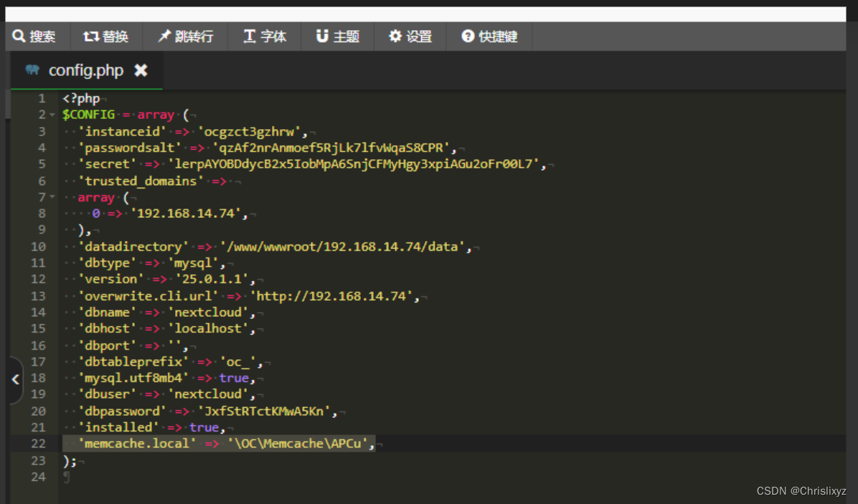The height and width of the screenshot is (504, 858).
Task: Click the 'dbport' key text
Action: [x=108, y=346]
